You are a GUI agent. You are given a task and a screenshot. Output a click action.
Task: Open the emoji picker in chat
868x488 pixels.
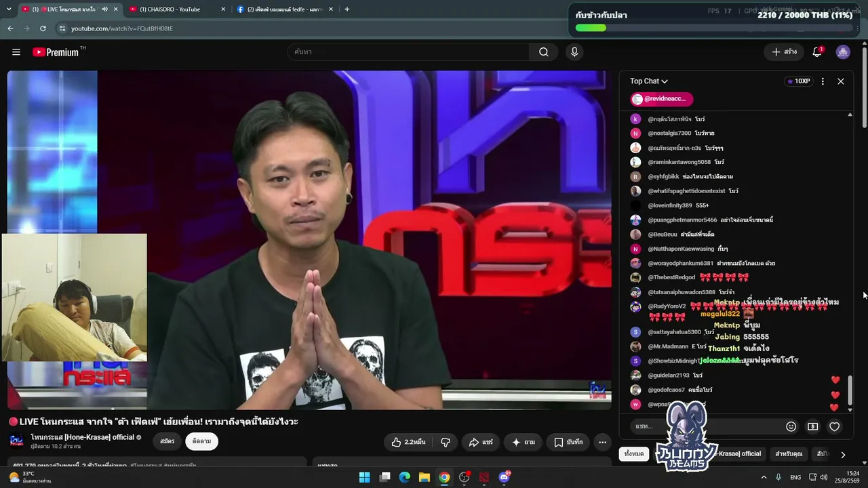[x=791, y=426]
